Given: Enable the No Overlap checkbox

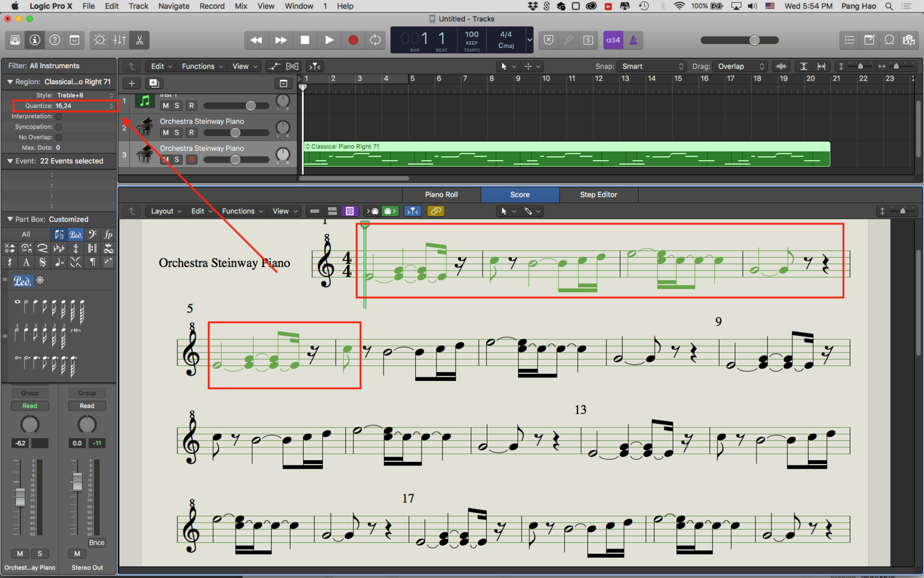Looking at the screenshot, I should coord(59,138).
